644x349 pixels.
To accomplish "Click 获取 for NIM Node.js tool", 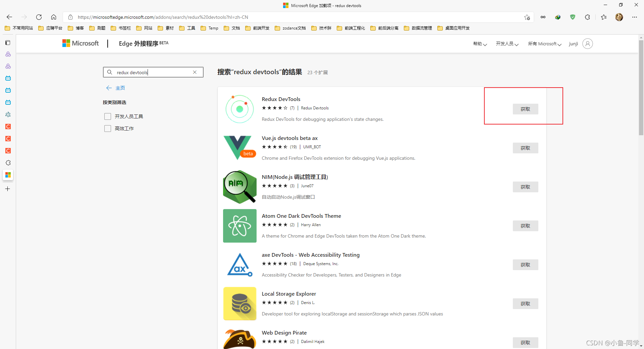I will click(525, 187).
